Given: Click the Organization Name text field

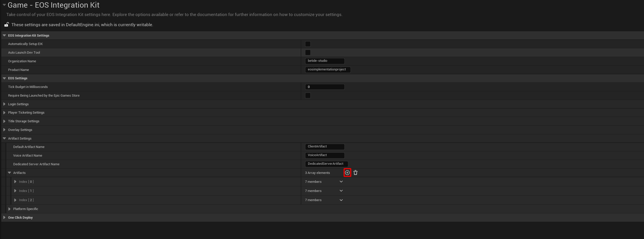Looking at the screenshot, I should (324, 61).
